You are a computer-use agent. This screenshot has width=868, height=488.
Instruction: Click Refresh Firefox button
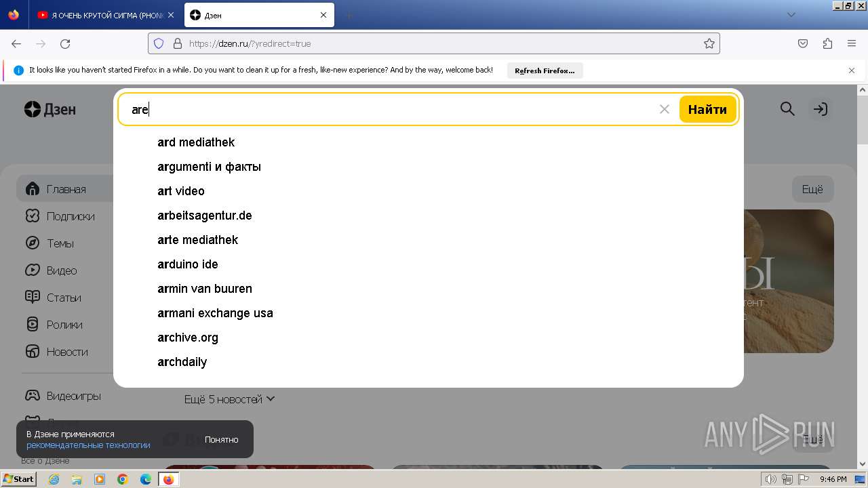pyautogui.click(x=545, y=70)
